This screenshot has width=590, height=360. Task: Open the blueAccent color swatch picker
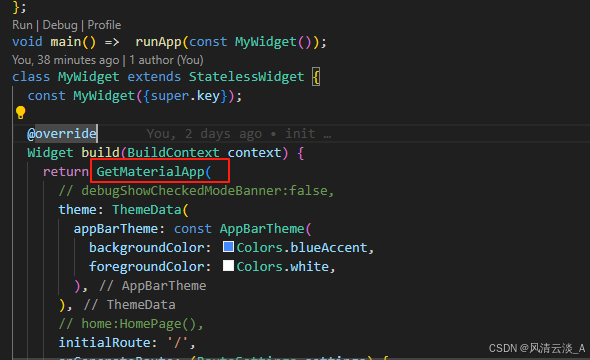point(228,247)
